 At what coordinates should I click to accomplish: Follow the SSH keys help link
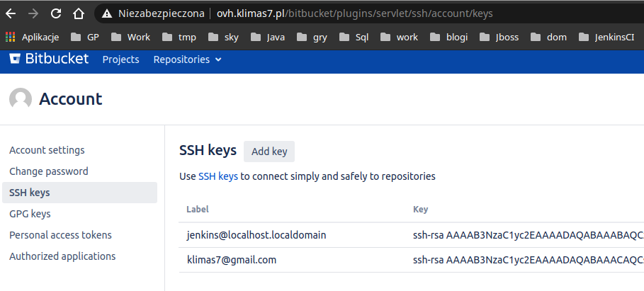click(x=218, y=176)
